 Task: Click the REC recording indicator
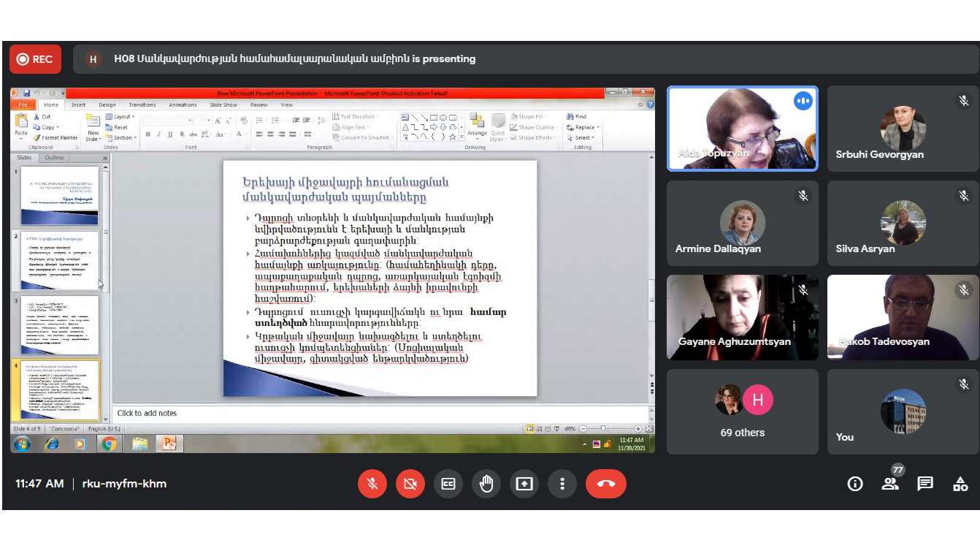pyautogui.click(x=35, y=59)
